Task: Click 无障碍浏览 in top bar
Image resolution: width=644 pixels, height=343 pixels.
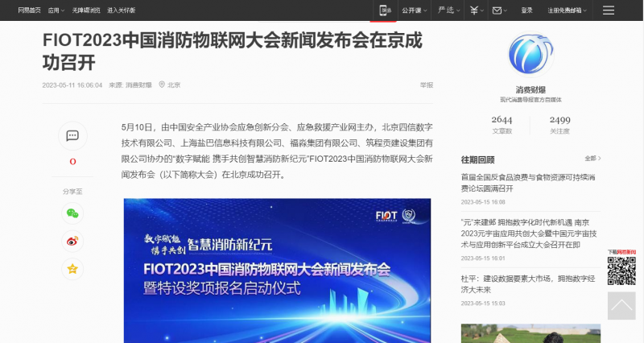Action: (x=86, y=10)
